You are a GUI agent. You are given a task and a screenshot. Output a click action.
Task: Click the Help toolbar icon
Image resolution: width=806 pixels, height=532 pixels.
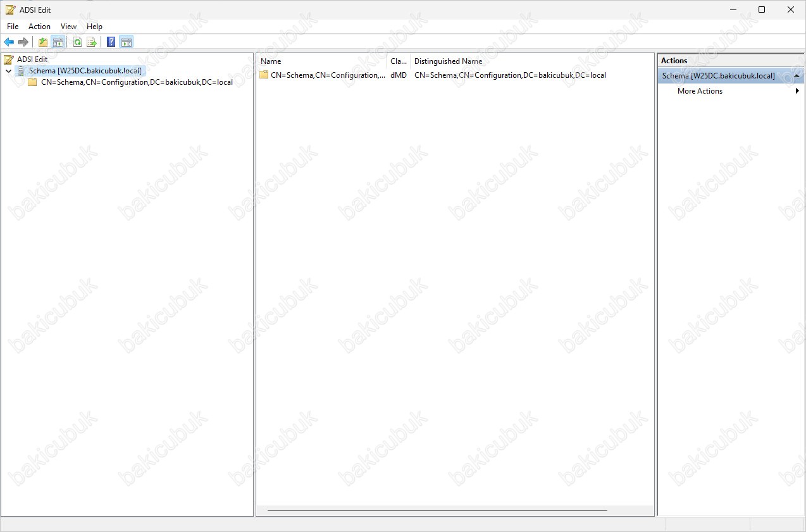(x=111, y=42)
